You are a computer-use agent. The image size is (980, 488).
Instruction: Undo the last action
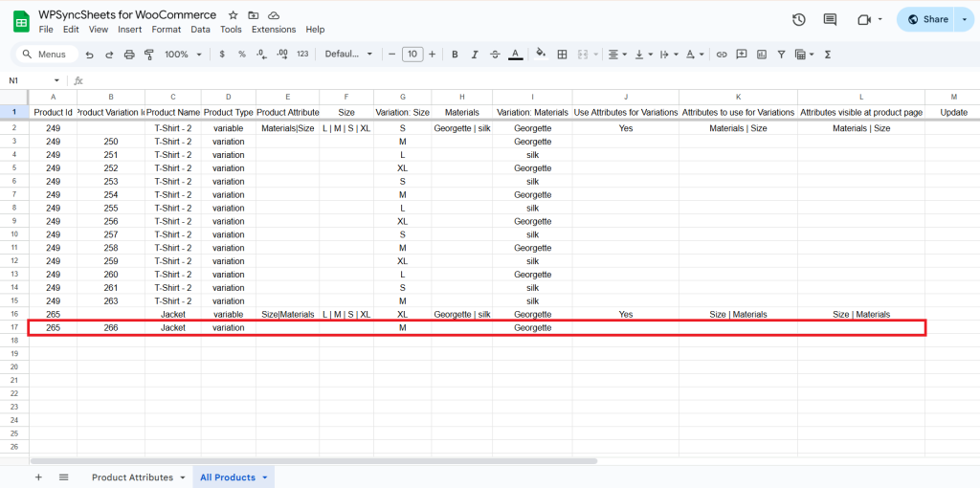89,55
